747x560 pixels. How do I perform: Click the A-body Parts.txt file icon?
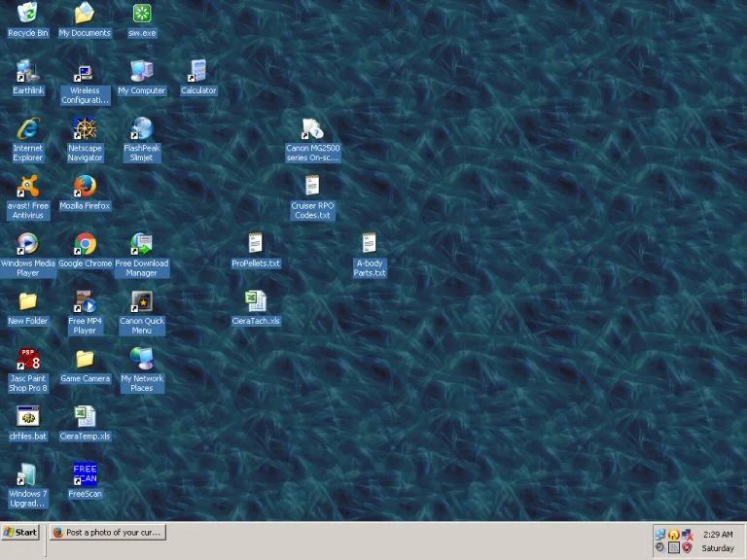[x=370, y=243]
